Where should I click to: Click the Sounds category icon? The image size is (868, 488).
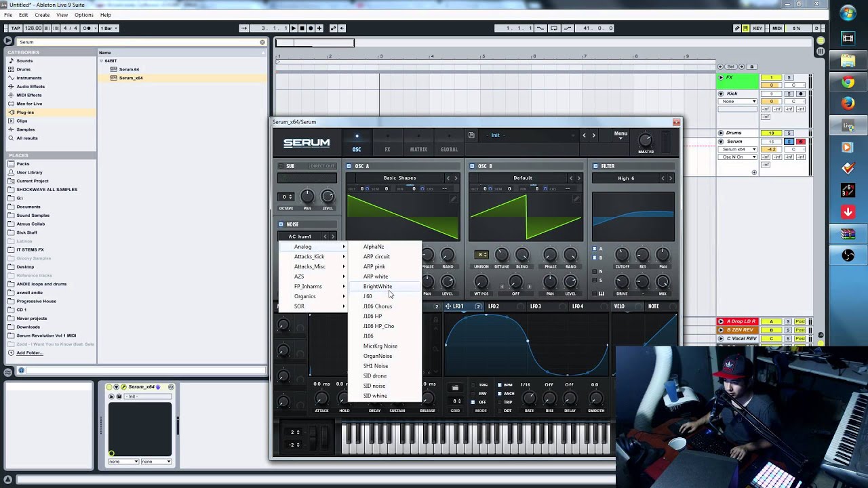tap(11, 60)
